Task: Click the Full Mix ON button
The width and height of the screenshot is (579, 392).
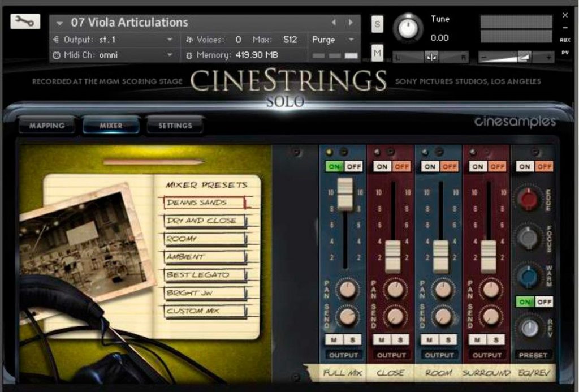Action: [x=335, y=167]
